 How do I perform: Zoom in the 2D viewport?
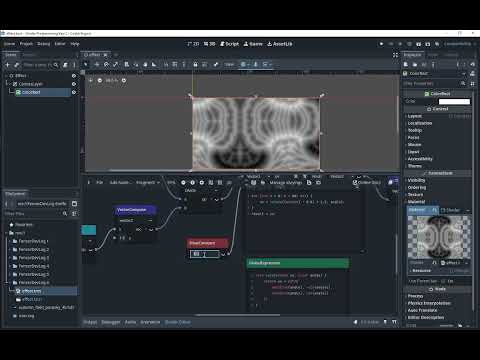click(x=124, y=80)
